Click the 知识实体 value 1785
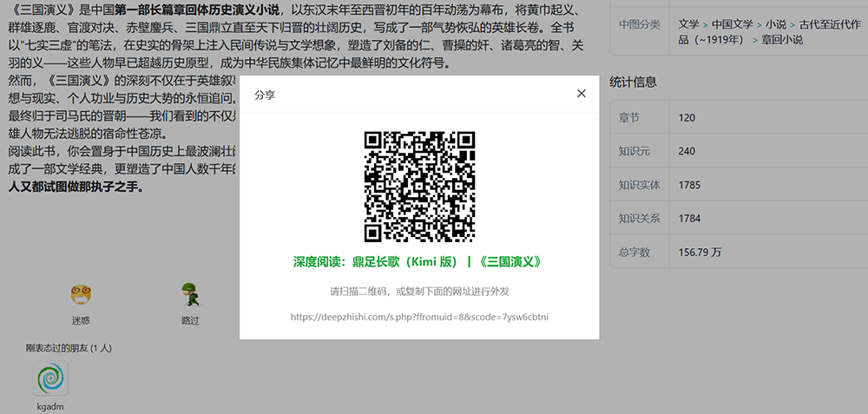Viewport: 868px width, 414px height. pyautogui.click(x=690, y=185)
